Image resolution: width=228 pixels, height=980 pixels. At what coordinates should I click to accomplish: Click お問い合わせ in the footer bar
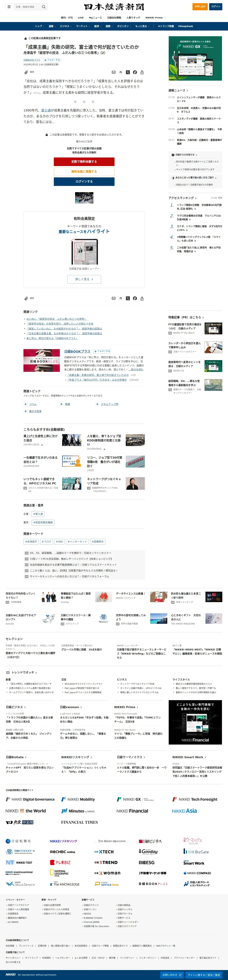click(172, 975)
